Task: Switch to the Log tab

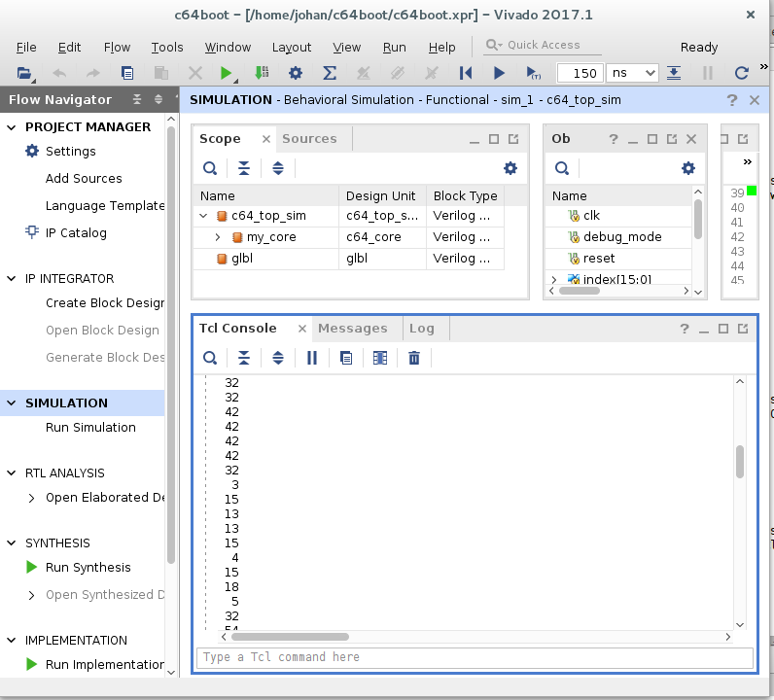Action: 422,329
